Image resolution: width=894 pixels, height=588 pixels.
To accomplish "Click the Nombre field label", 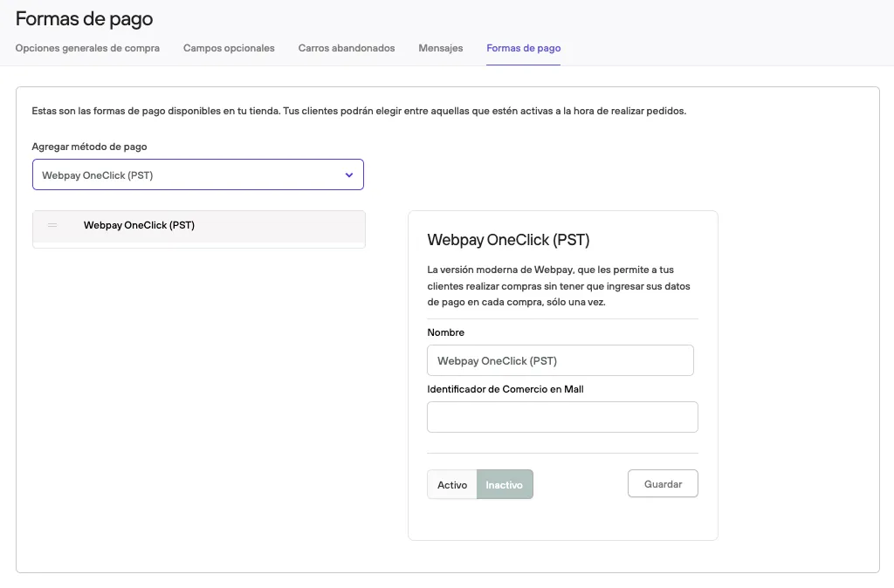I will [446, 332].
